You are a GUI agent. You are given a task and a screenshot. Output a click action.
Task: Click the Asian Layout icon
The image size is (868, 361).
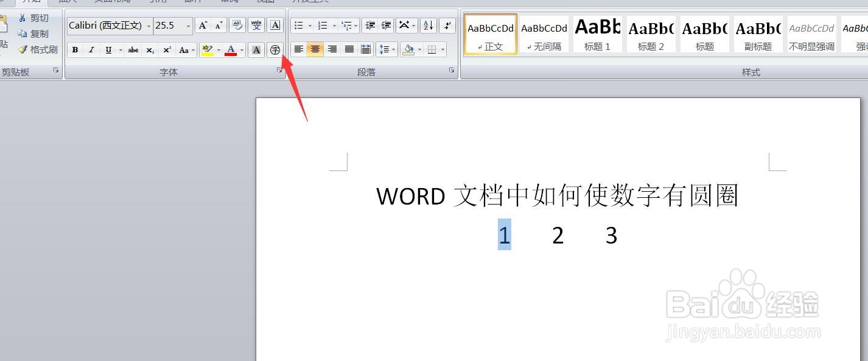point(404,25)
